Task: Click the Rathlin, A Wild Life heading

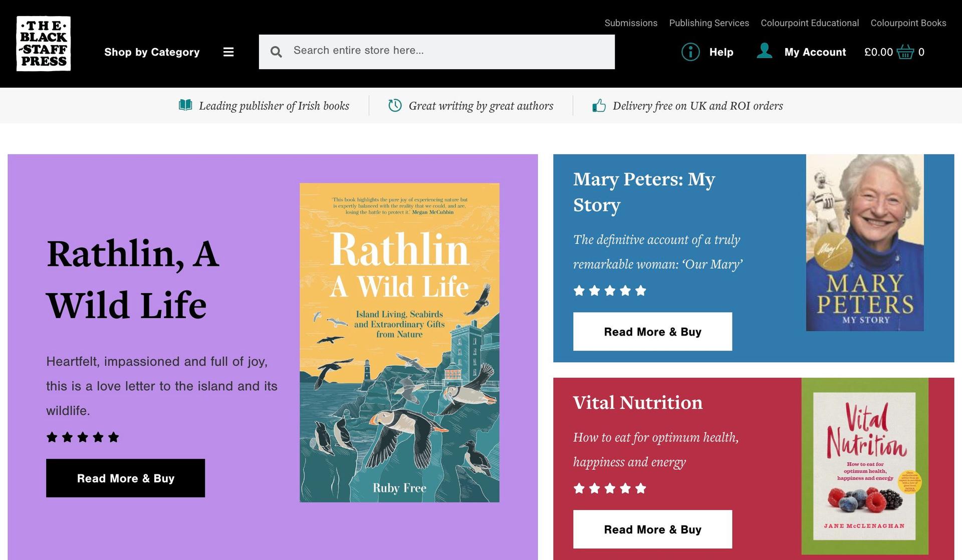Action: click(x=133, y=279)
